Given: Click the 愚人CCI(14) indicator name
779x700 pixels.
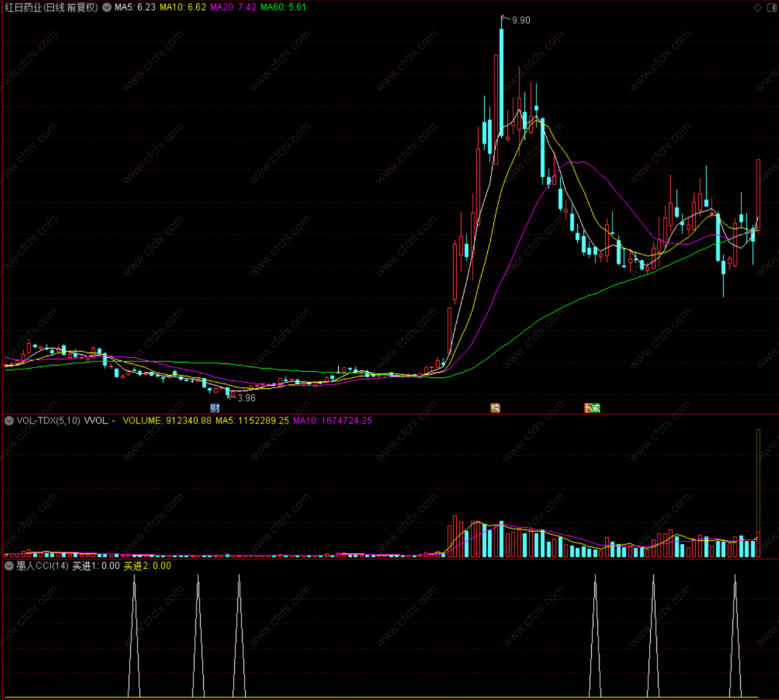Looking at the screenshot, I should click(42, 566).
